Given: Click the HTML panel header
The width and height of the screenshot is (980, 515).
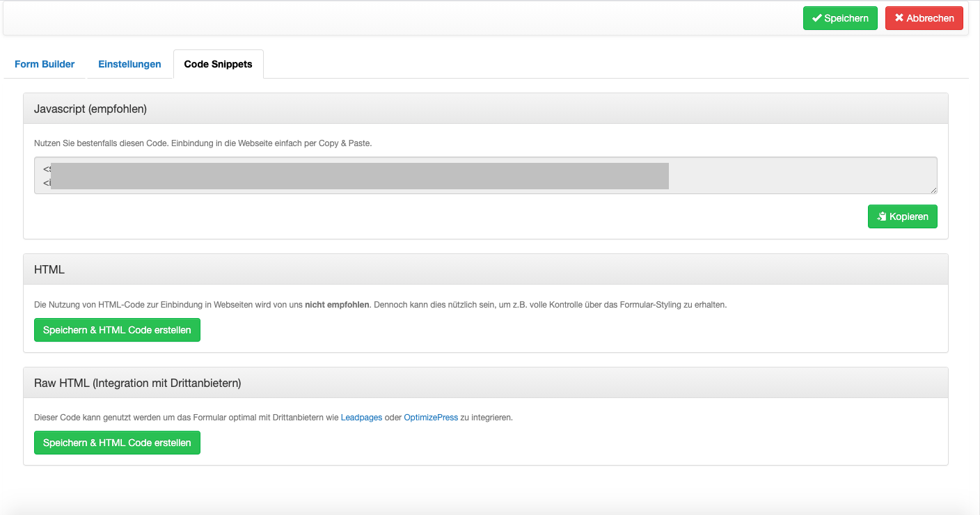Looking at the screenshot, I should click(49, 269).
